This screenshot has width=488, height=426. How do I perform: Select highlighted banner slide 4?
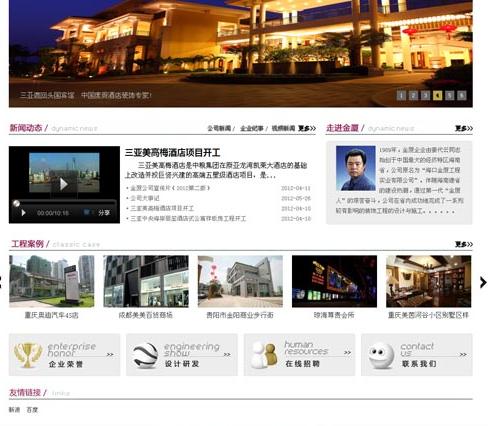437,96
